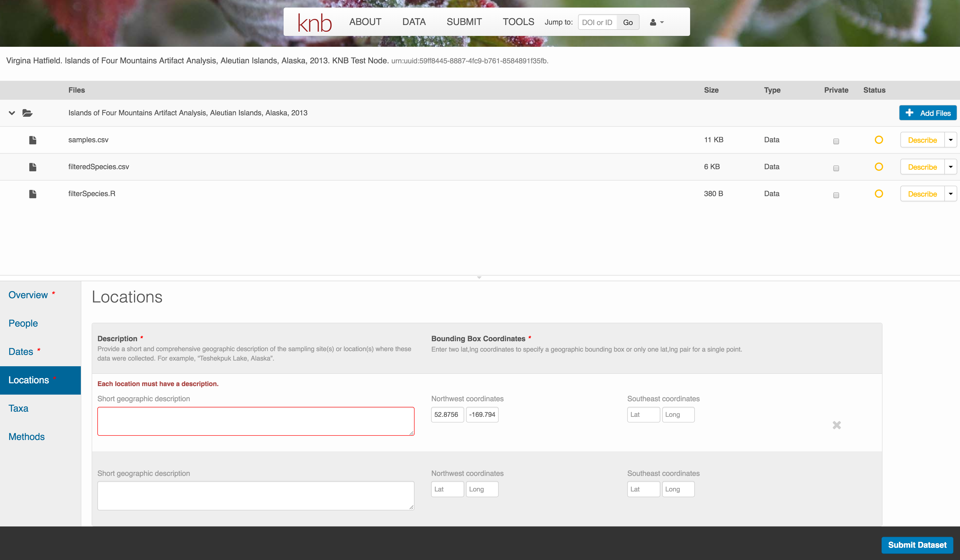Click the Add Files button

click(928, 113)
